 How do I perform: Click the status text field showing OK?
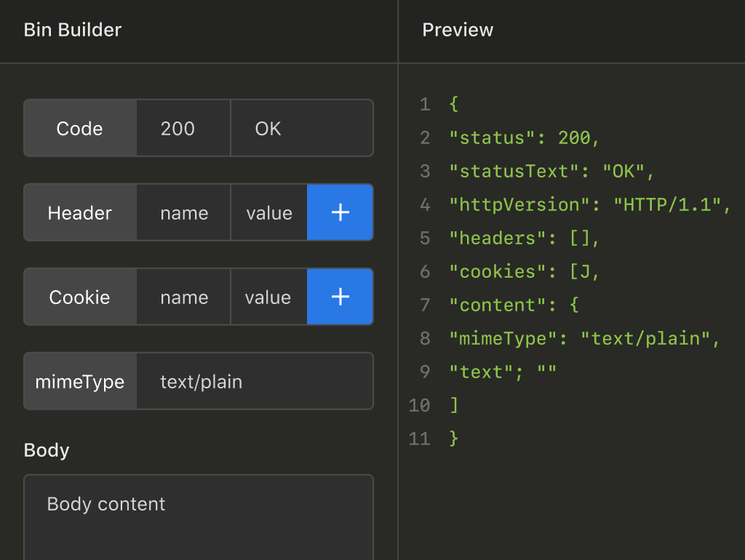point(301,129)
